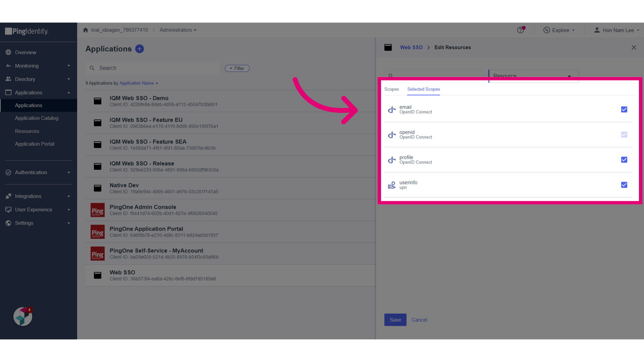Switch to the Scopes tab
This screenshot has height=362, width=644.
tap(391, 89)
